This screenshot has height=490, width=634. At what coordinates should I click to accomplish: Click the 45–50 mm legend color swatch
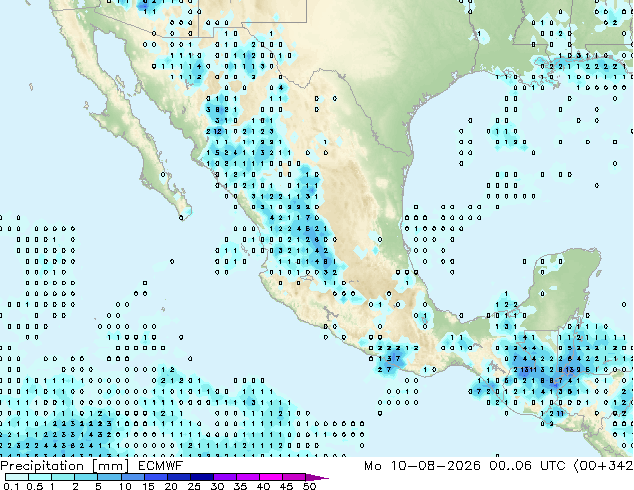point(294,477)
